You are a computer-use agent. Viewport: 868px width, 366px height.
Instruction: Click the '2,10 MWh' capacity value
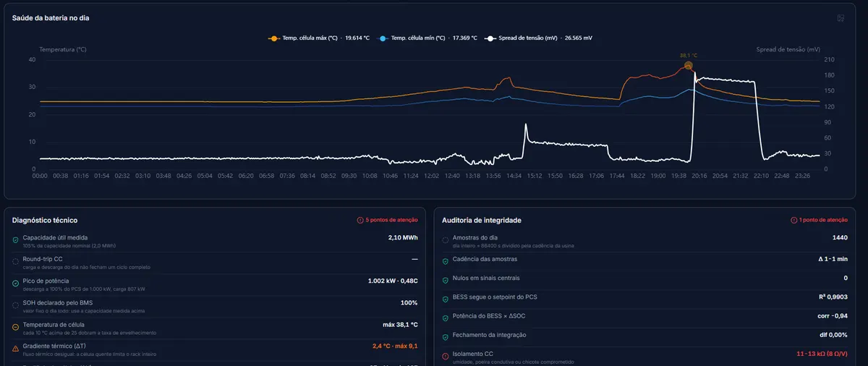tap(403, 237)
